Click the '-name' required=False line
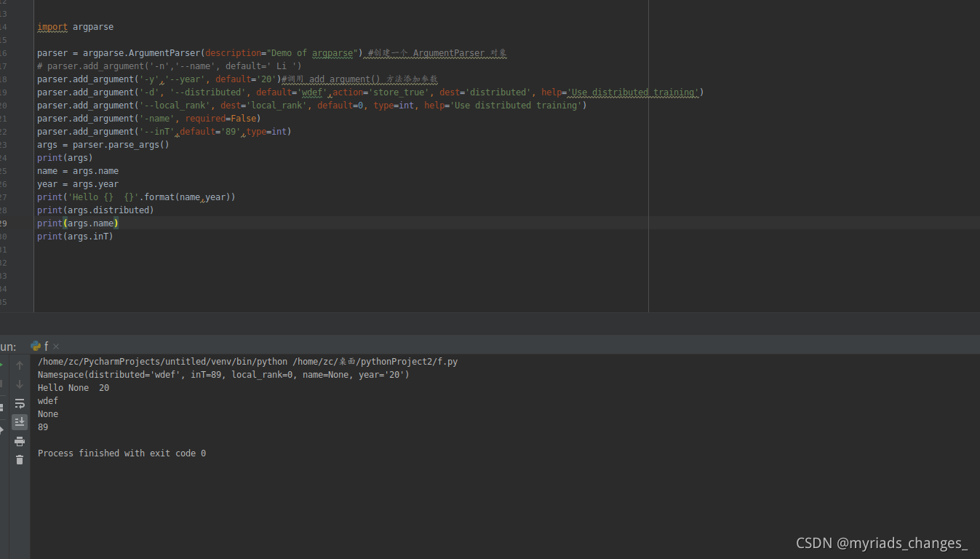980x559 pixels. click(x=149, y=119)
